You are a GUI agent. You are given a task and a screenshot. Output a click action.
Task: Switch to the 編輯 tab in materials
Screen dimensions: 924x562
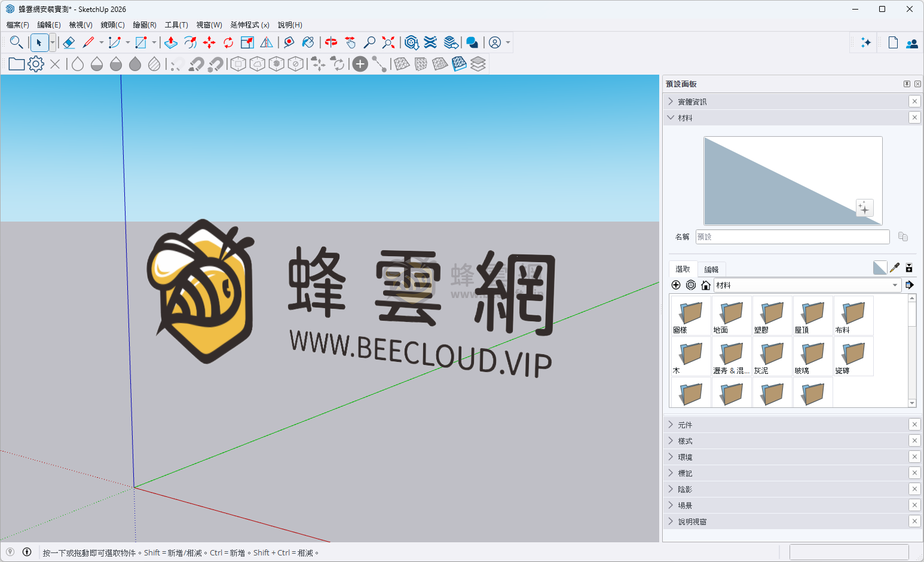point(711,269)
